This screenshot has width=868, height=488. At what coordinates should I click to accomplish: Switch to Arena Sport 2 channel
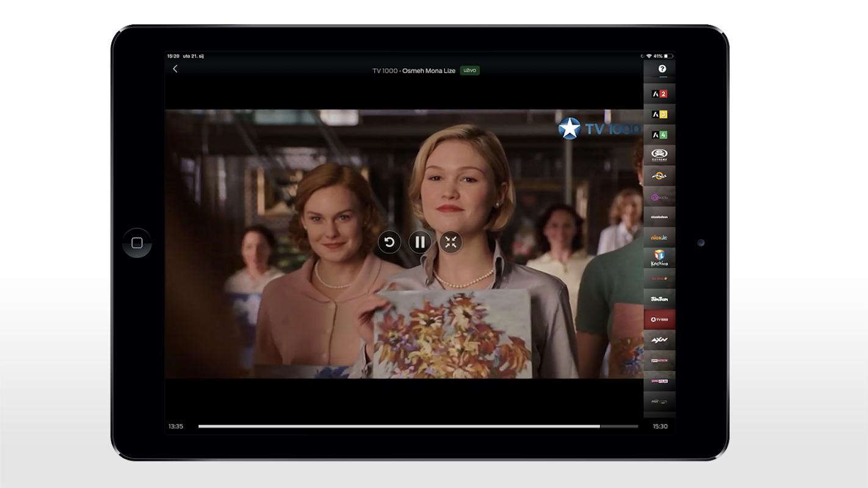coord(659,94)
